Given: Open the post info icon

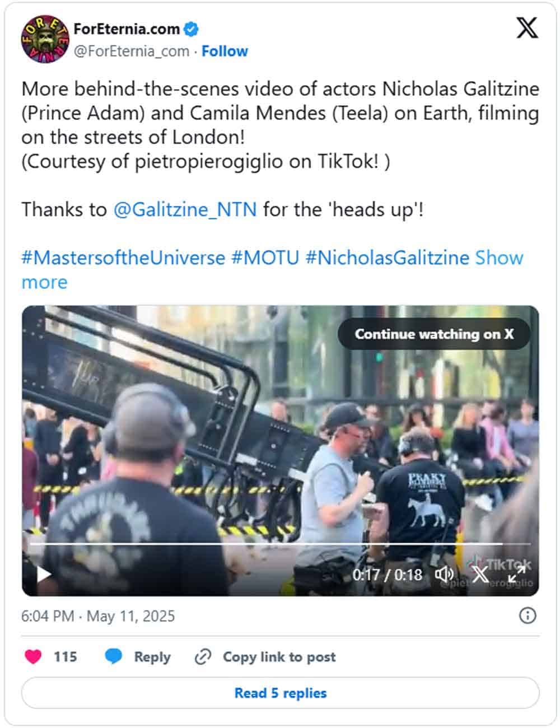Looking at the screenshot, I should coord(528,616).
